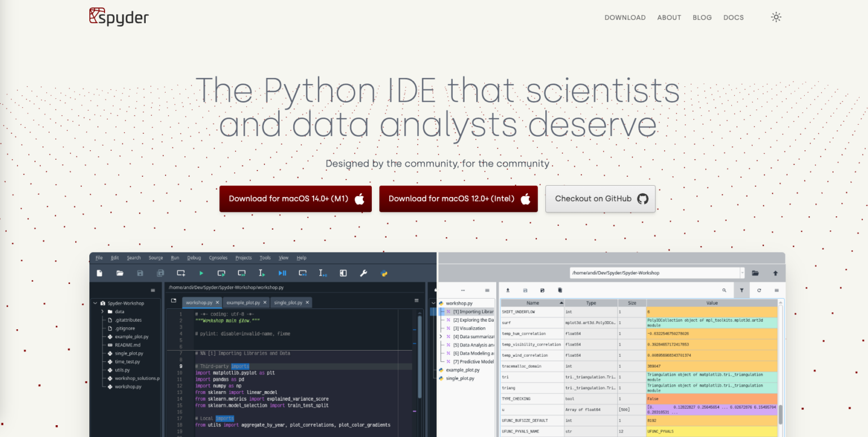
Task: Select the Maximize current pane icon
Action: (x=343, y=273)
